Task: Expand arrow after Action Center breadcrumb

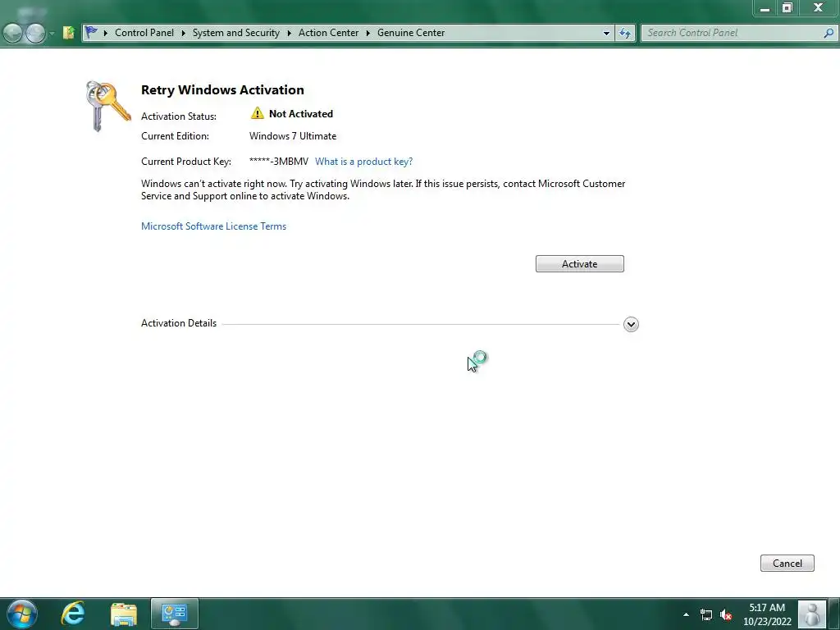Action: 368,33
